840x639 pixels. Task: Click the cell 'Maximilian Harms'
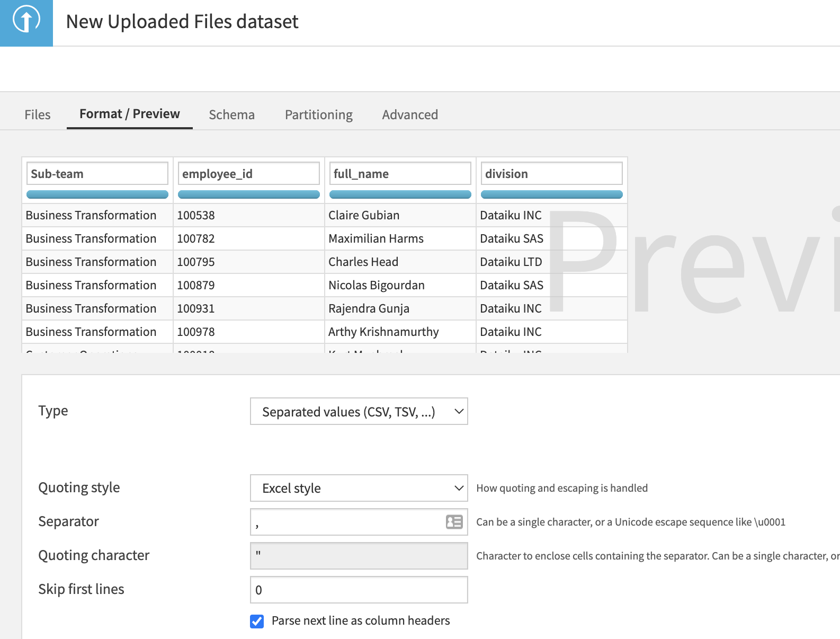click(x=400, y=238)
